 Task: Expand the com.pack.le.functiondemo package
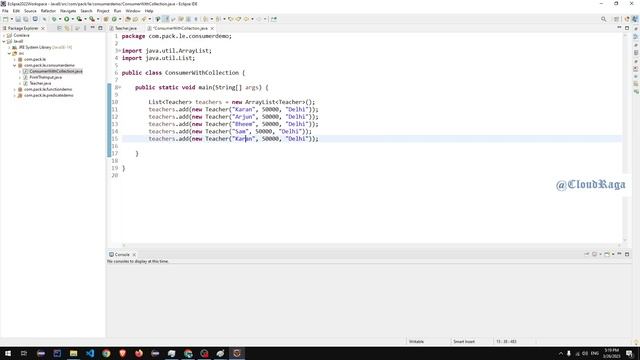[x=15, y=89]
